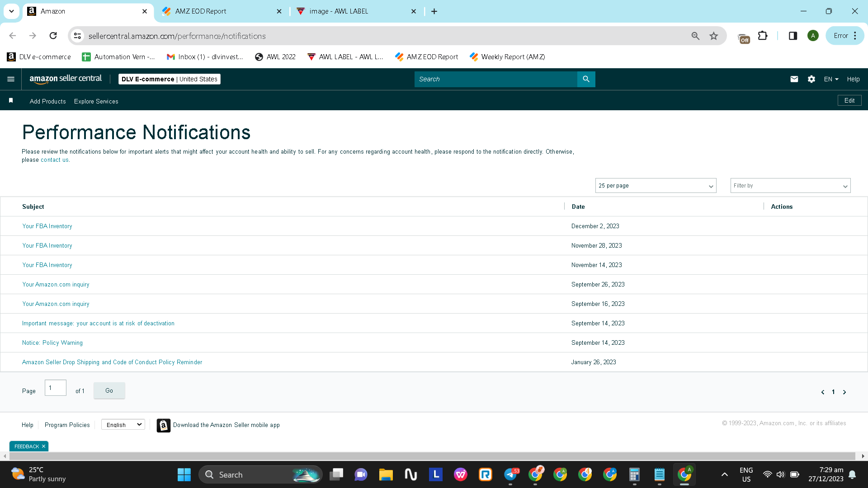Click the Windows taskbar Search box
Viewport: 868px width, 488px height.
(260, 474)
